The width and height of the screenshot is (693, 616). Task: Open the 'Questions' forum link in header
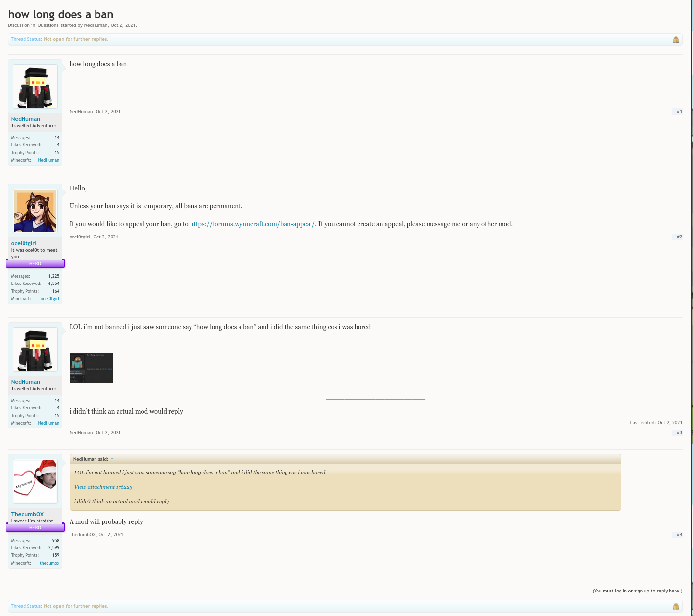pyautogui.click(x=48, y=25)
